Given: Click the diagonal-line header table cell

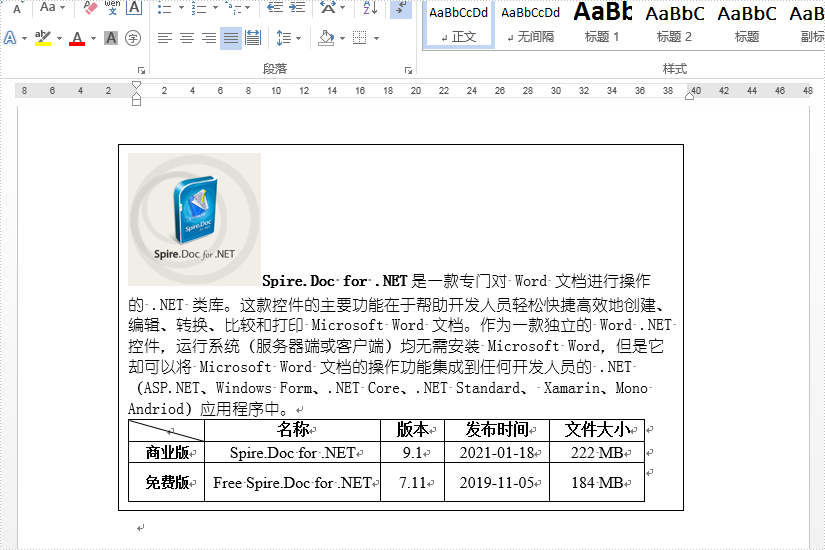Looking at the screenshot, I should coord(166,431).
